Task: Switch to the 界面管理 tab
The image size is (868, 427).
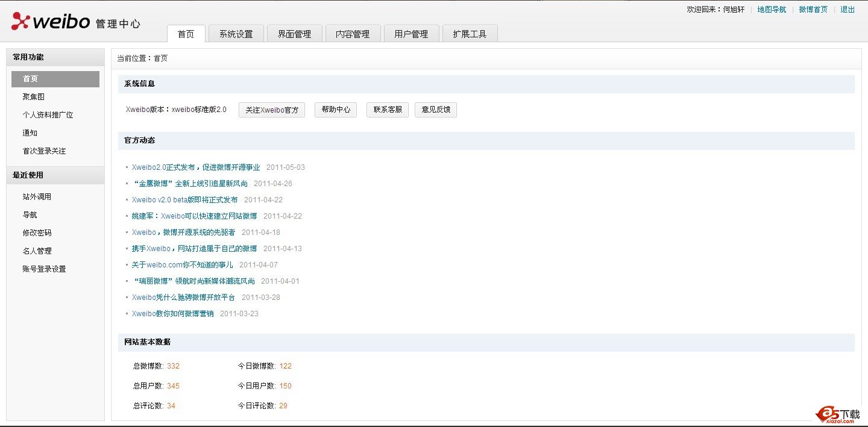Action: (x=294, y=34)
